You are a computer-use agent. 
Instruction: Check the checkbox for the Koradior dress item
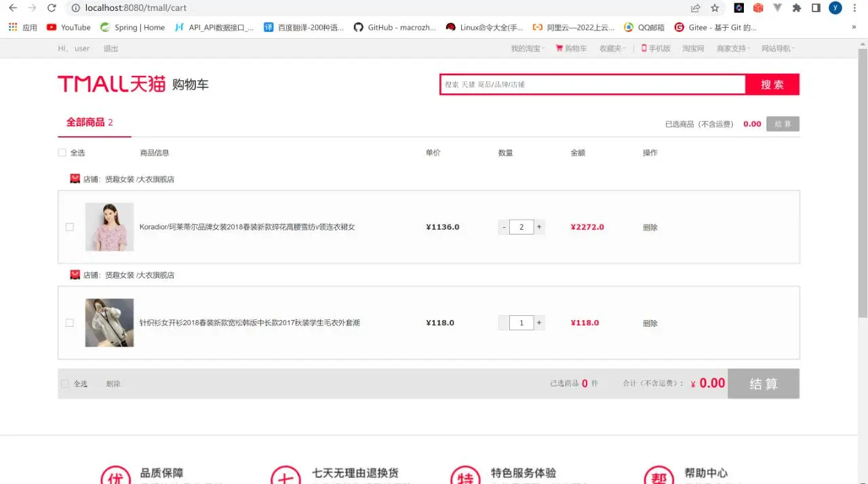point(69,227)
